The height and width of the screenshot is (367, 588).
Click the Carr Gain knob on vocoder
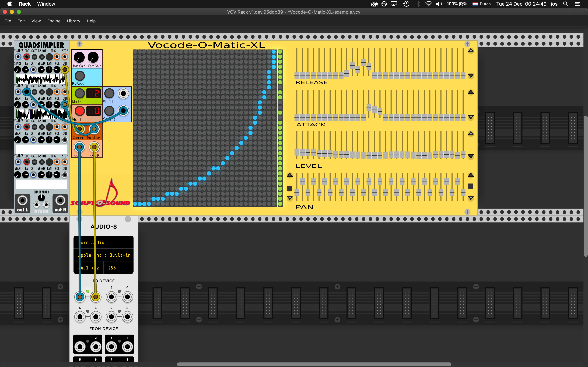point(94,57)
